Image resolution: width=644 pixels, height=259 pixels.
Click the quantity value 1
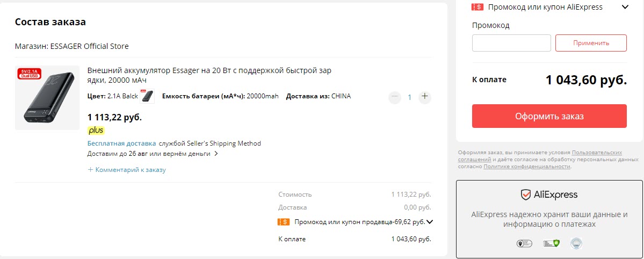(409, 97)
